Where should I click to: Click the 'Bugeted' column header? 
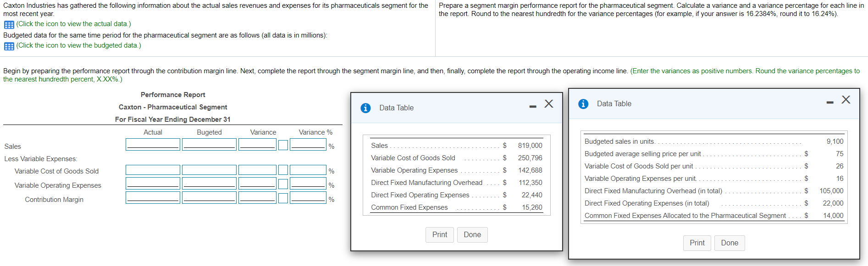[209, 132]
